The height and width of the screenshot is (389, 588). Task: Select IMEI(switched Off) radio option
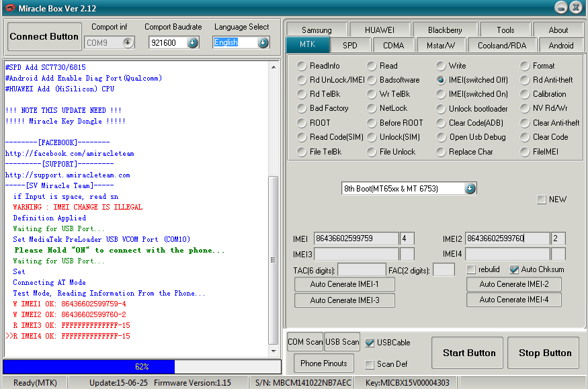coord(441,80)
